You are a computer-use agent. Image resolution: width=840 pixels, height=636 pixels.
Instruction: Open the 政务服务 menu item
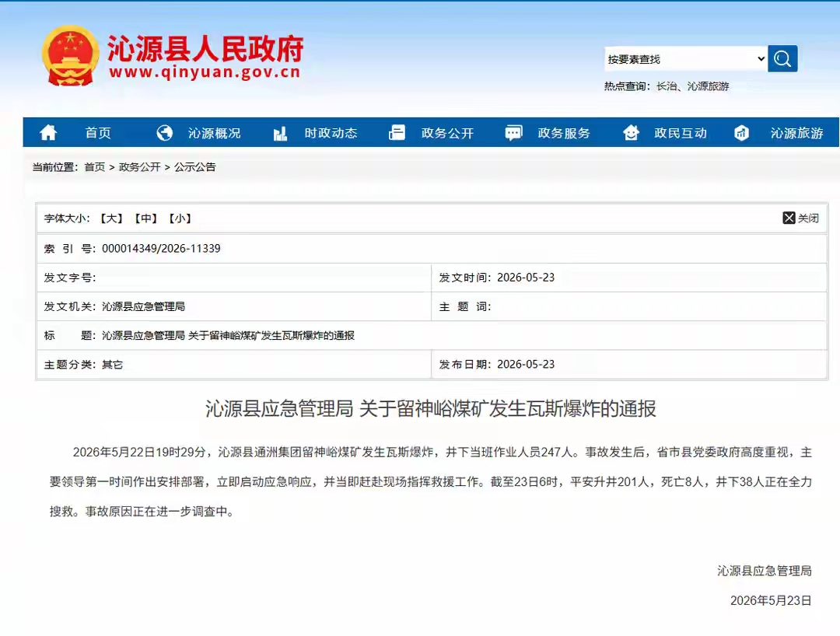tap(564, 133)
